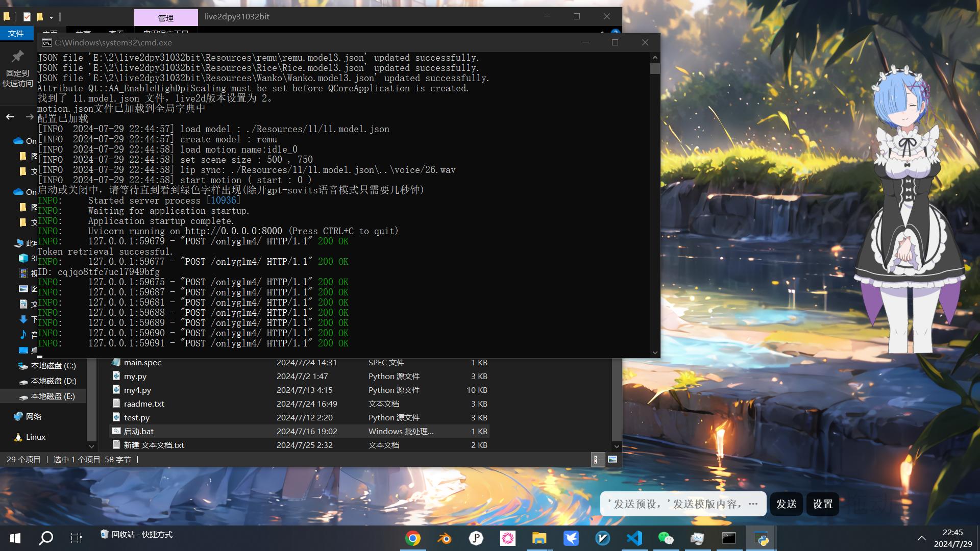Switch to the cmd window taskbar icon
The image size is (980, 551).
tap(729, 538)
